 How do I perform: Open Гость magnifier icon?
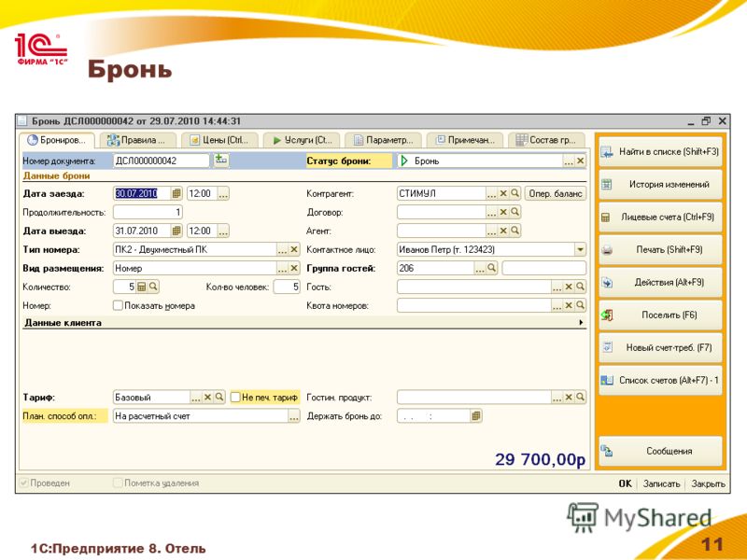(x=580, y=287)
